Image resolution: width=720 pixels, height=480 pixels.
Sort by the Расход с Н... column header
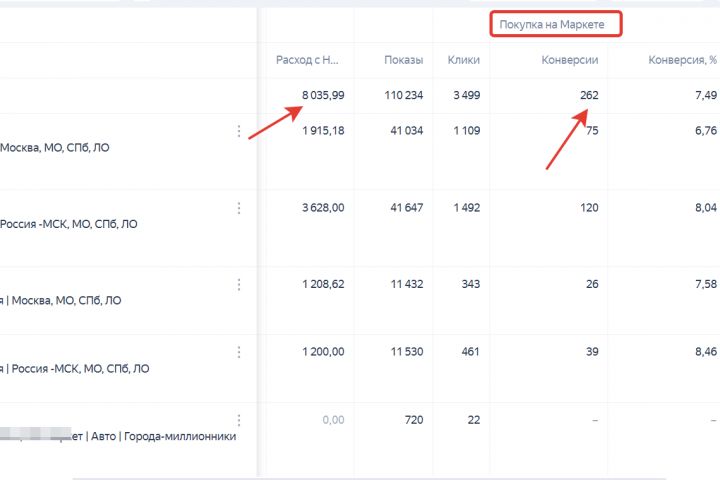[310, 60]
